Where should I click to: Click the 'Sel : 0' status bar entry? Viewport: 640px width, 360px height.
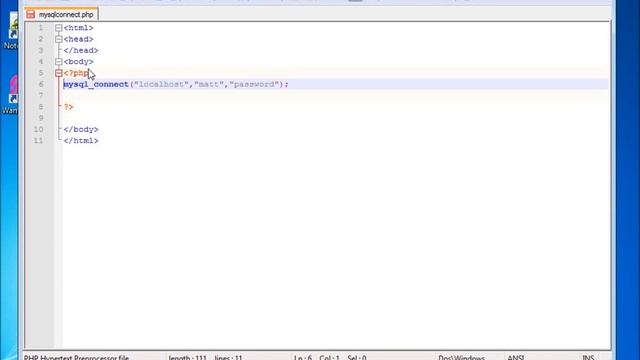357,357
